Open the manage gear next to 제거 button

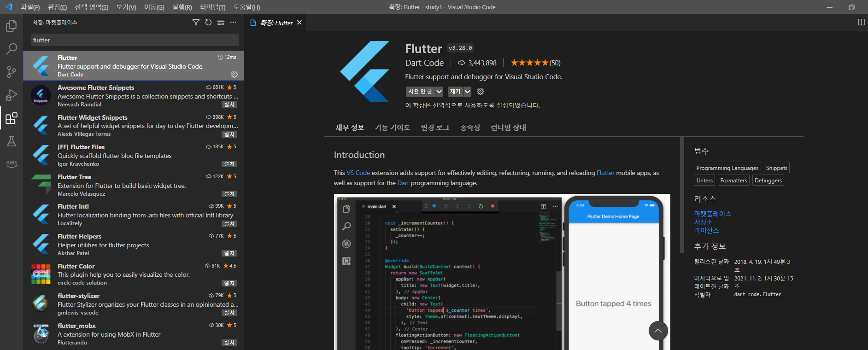(x=481, y=92)
